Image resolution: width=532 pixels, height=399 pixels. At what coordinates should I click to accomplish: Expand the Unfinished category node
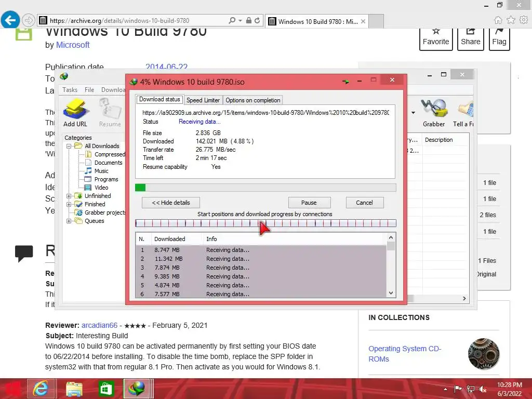69,196
